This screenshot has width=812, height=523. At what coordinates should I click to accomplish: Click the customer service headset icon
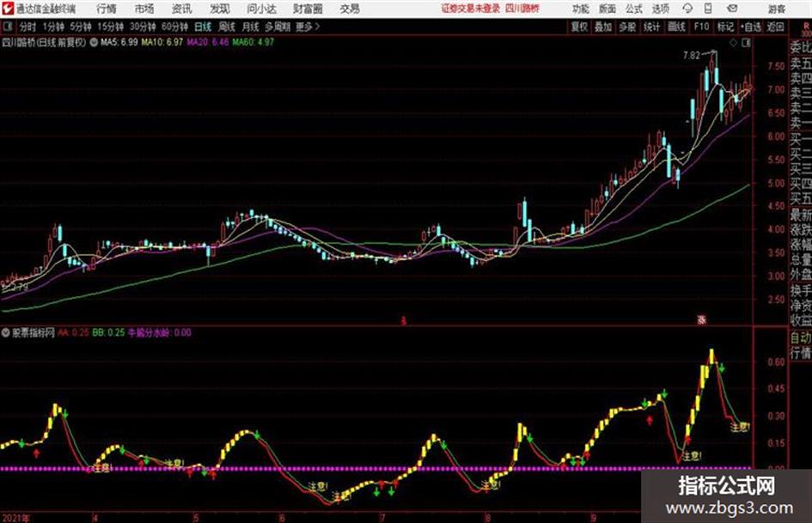click(687, 9)
